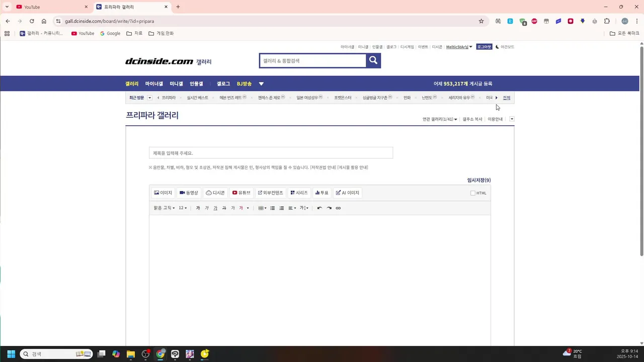Toggle 야간모드 night mode
Image resolution: width=644 pixels, height=362 pixels.
505,47
